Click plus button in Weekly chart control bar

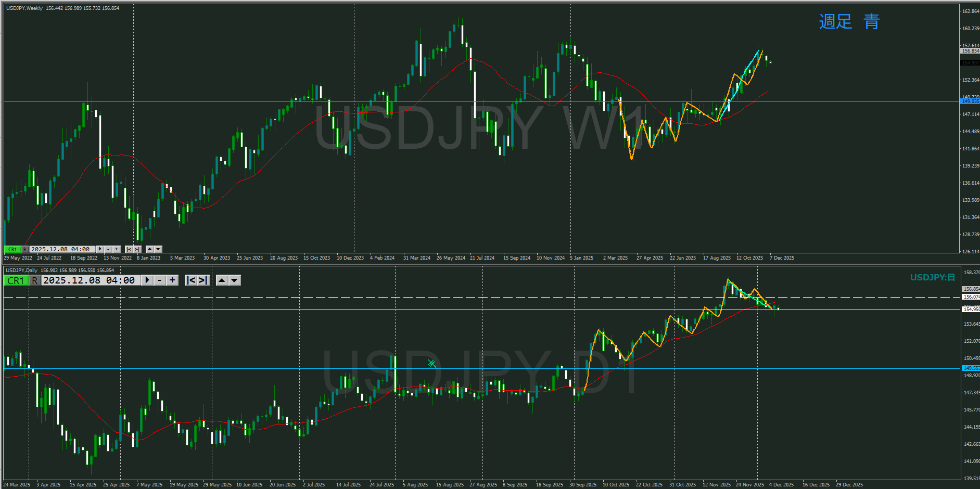[x=116, y=249]
